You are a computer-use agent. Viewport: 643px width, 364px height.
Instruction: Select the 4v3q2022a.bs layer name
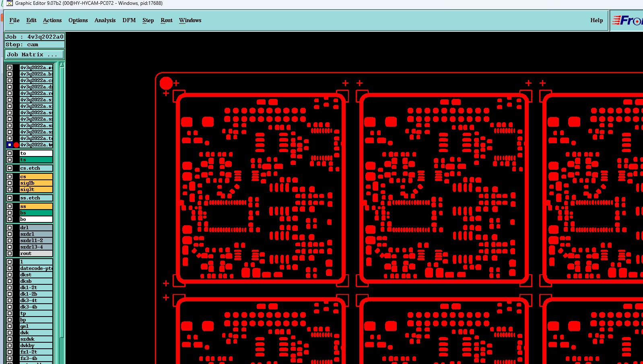click(36, 74)
